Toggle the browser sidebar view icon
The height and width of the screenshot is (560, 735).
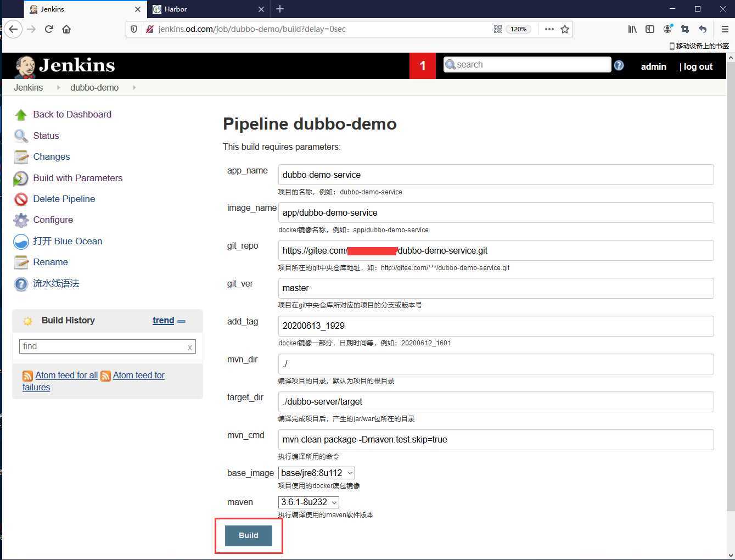(650, 29)
